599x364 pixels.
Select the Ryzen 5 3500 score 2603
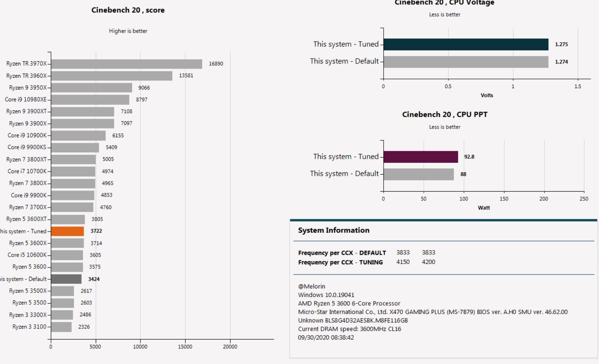tap(86, 303)
